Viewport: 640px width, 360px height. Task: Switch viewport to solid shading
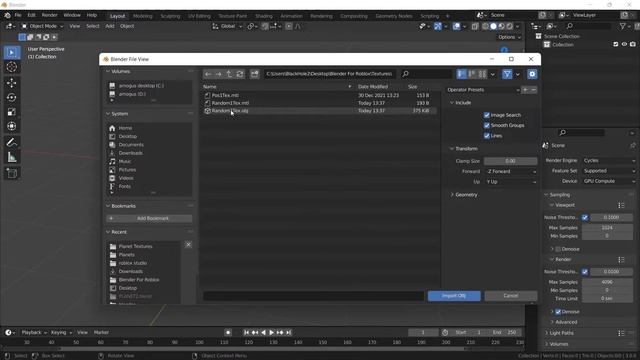click(x=493, y=26)
